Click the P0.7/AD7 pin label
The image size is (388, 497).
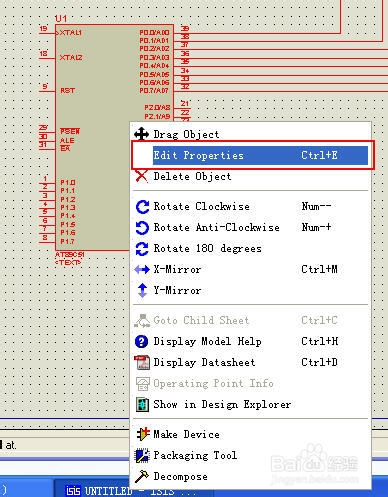pos(154,91)
